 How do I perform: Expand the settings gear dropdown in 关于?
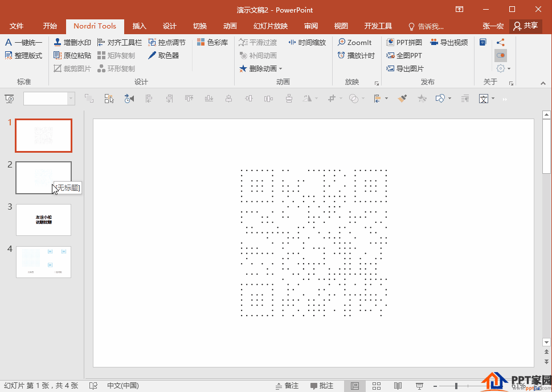(x=509, y=68)
